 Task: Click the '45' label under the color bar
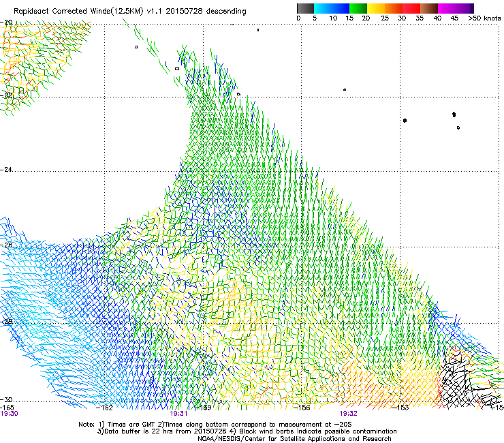point(454,18)
